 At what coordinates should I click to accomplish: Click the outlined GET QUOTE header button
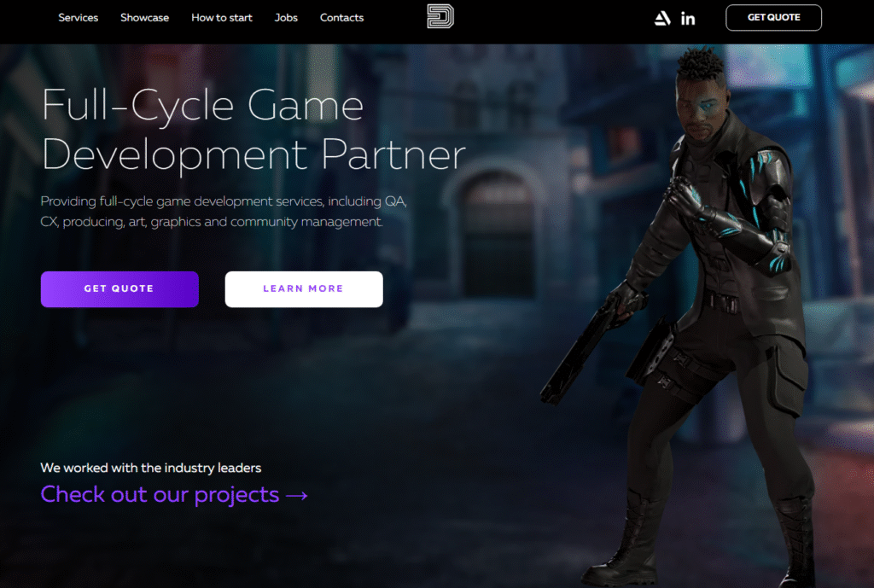tap(773, 17)
